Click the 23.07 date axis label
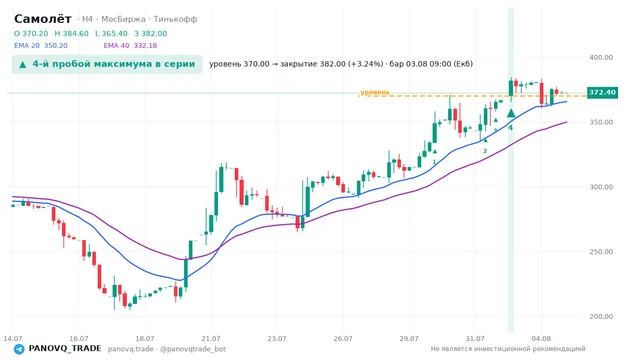 (x=277, y=339)
